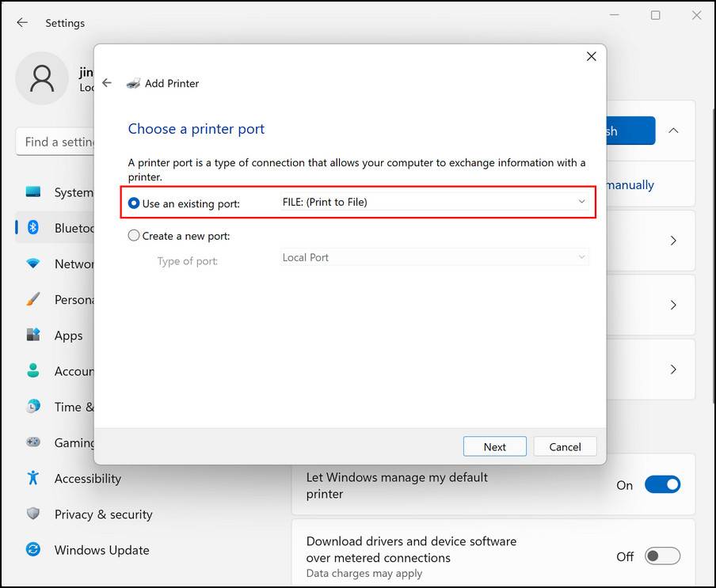The height and width of the screenshot is (588, 716).
Task: Select the Use an existing port option
Action: pyautogui.click(x=134, y=203)
